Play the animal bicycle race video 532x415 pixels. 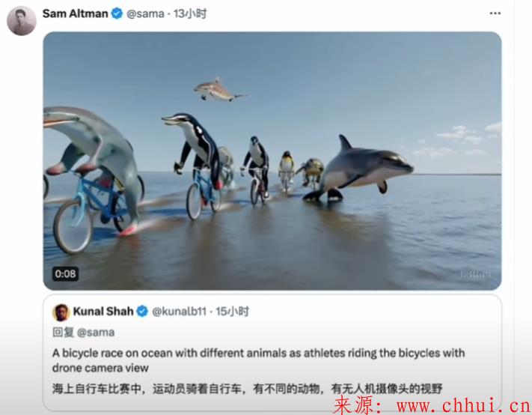click(272, 160)
